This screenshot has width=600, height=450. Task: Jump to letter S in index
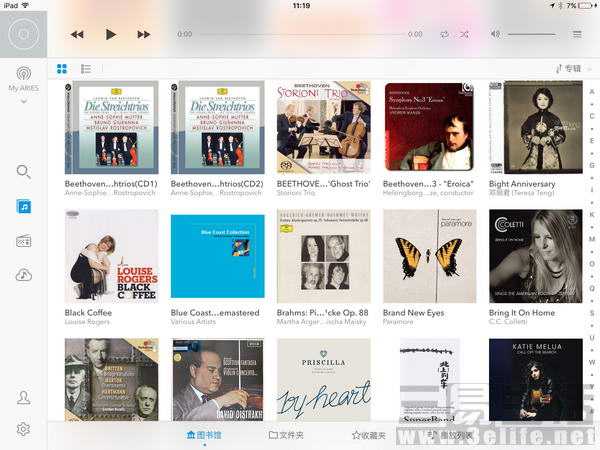pos(592,313)
